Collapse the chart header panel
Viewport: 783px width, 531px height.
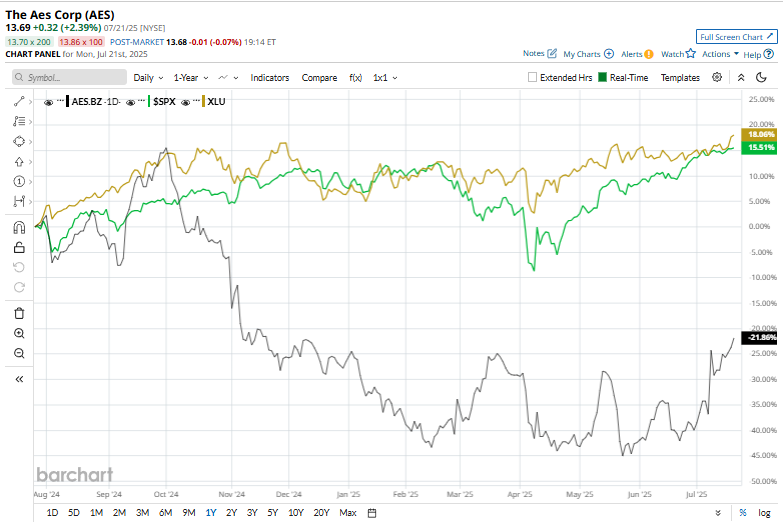pos(741,77)
